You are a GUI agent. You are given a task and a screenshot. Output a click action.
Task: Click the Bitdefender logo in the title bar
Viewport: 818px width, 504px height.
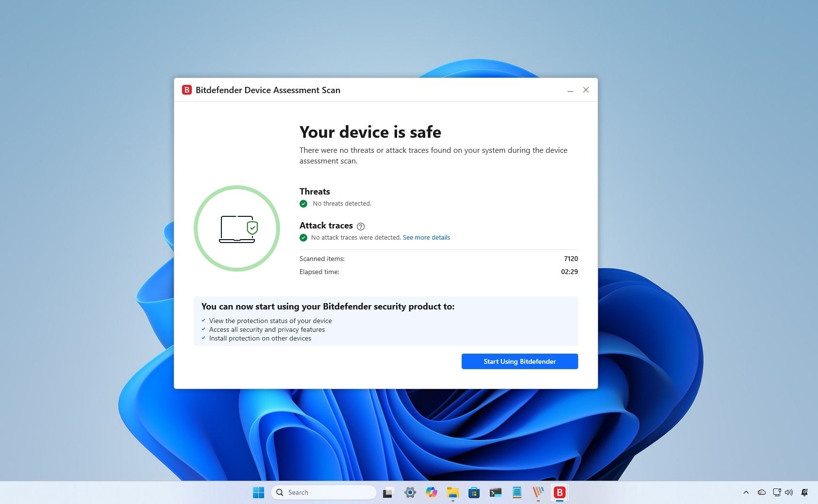click(187, 90)
